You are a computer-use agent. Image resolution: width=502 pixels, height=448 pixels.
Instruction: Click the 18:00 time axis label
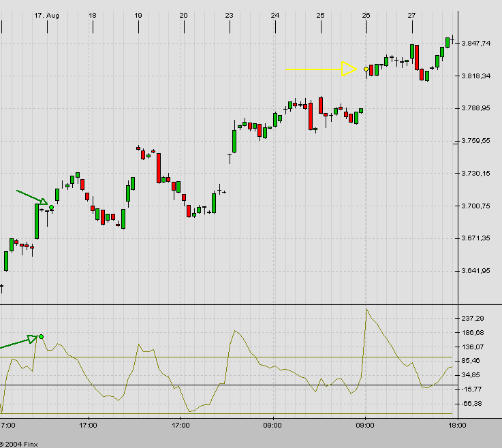[457, 426]
